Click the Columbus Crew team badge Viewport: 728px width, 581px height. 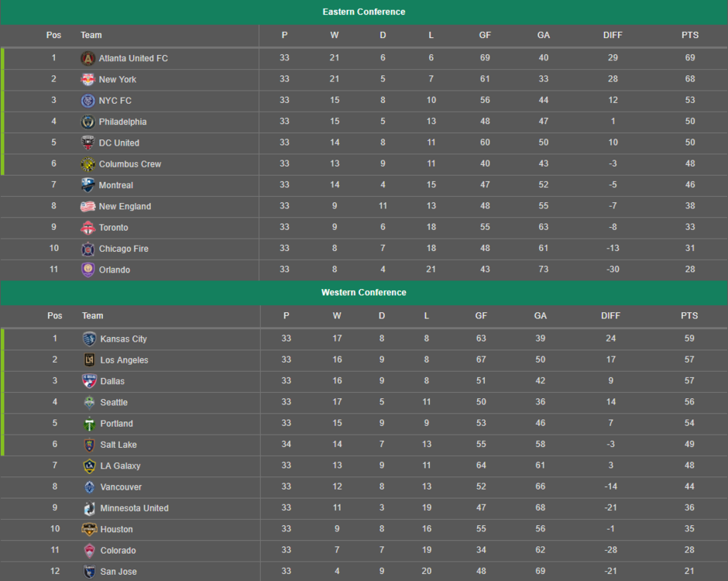(88, 164)
